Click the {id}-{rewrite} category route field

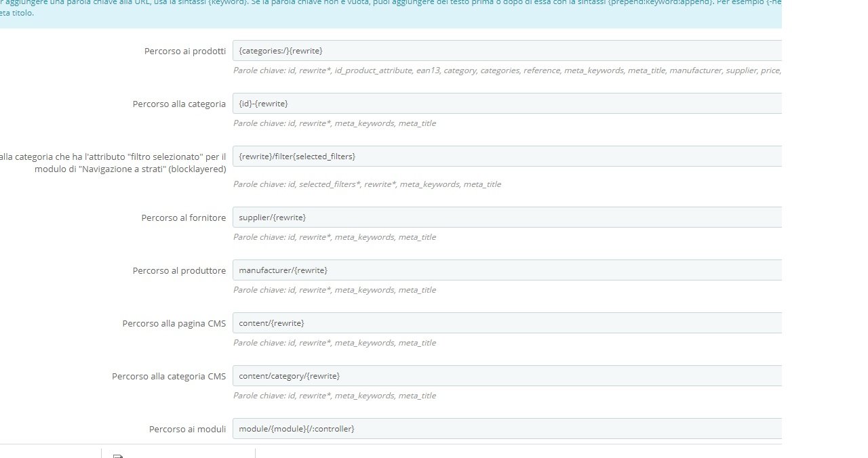[507, 104]
